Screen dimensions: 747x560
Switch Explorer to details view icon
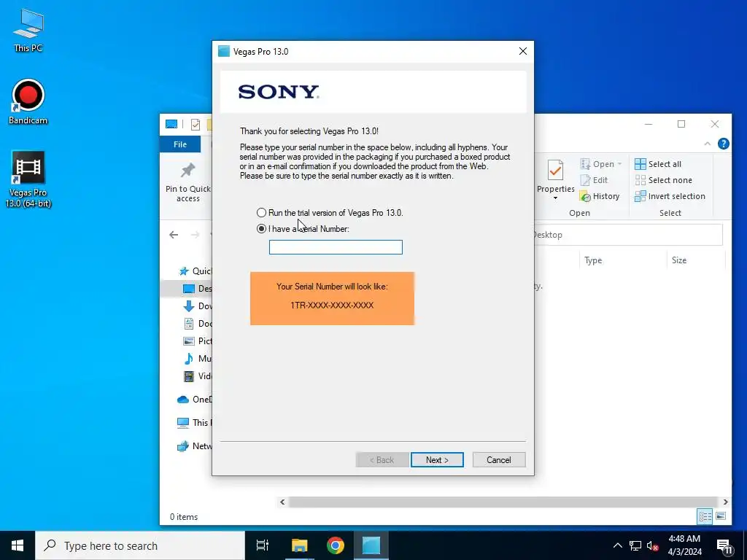[705, 517]
